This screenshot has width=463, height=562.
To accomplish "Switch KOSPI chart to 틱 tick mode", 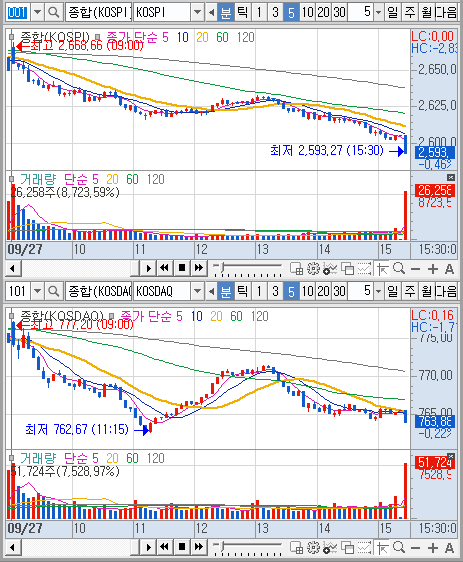I will 243,13.
